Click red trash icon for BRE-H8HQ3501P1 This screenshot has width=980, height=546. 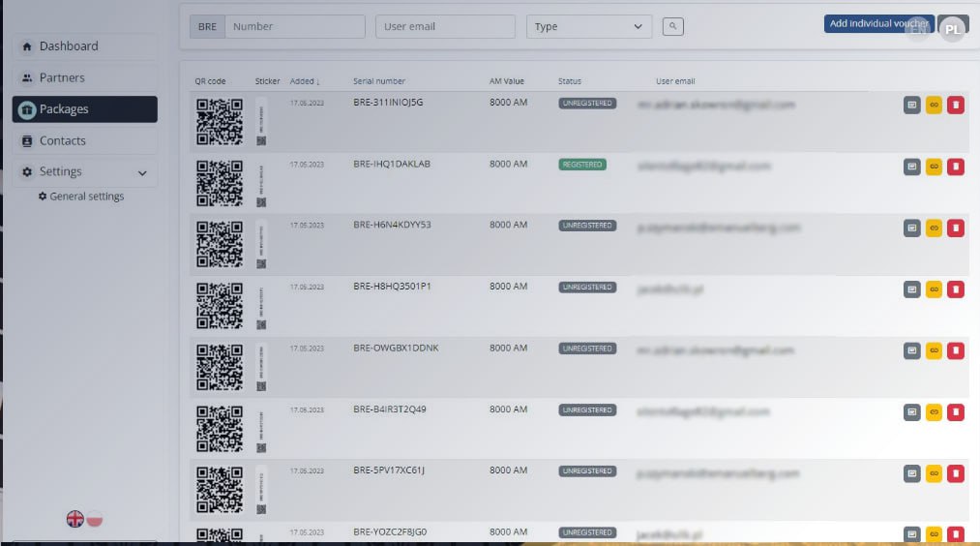955,289
